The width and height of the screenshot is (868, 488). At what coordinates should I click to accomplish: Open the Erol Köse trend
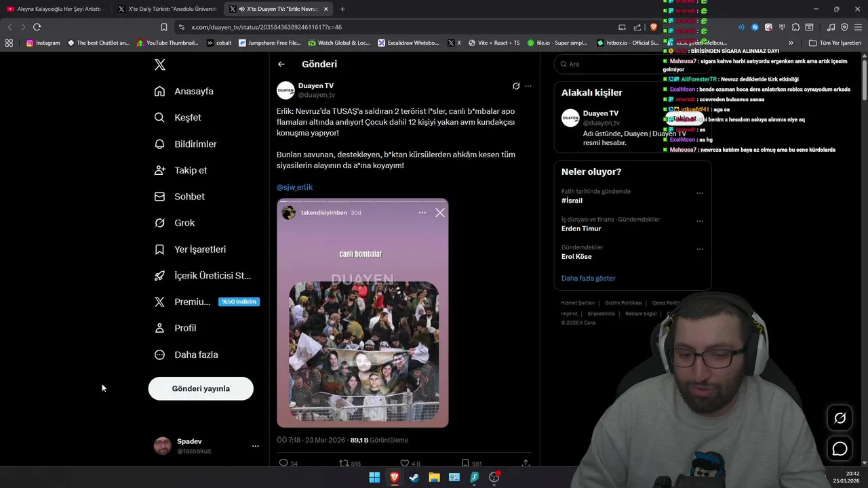[x=576, y=257]
